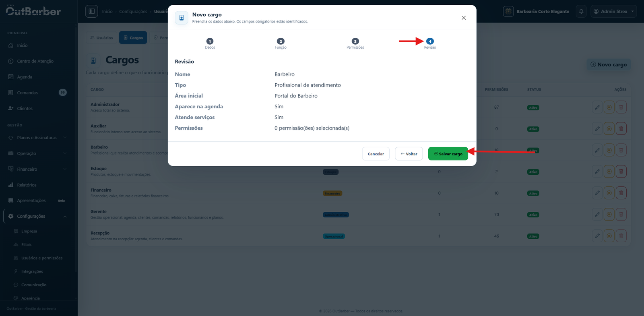Click the orange circle action for Financeiro row
Viewport: 644px width, 316px height.
click(609, 193)
